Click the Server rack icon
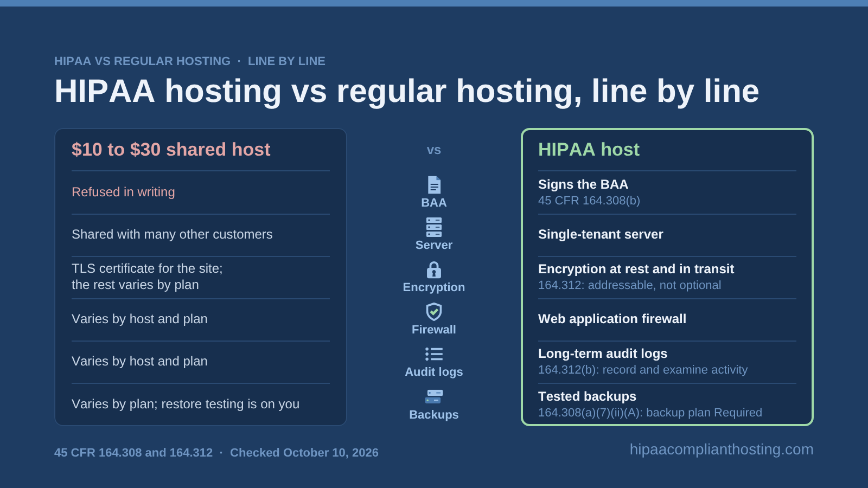Viewport: 868px width, 488px height. tap(434, 227)
